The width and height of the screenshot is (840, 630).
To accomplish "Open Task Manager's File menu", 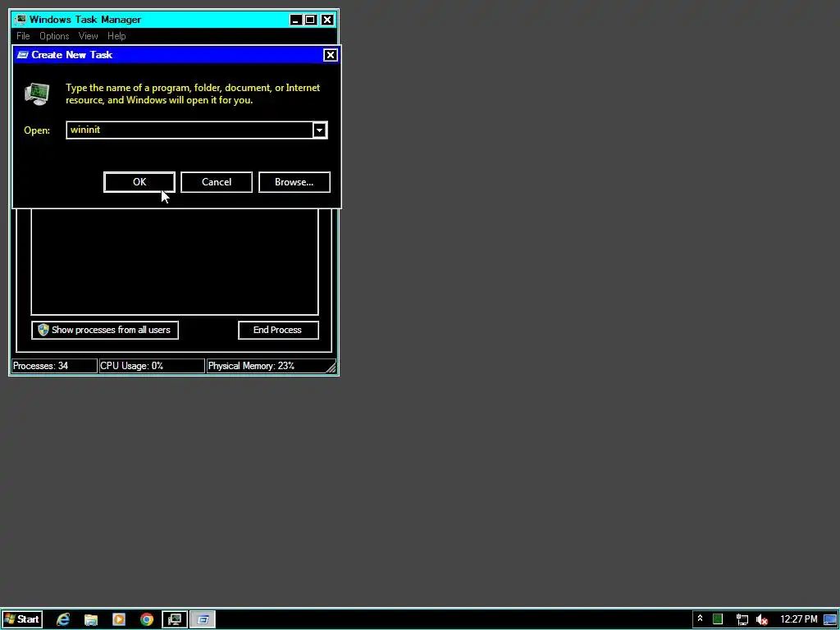I will coord(23,36).
